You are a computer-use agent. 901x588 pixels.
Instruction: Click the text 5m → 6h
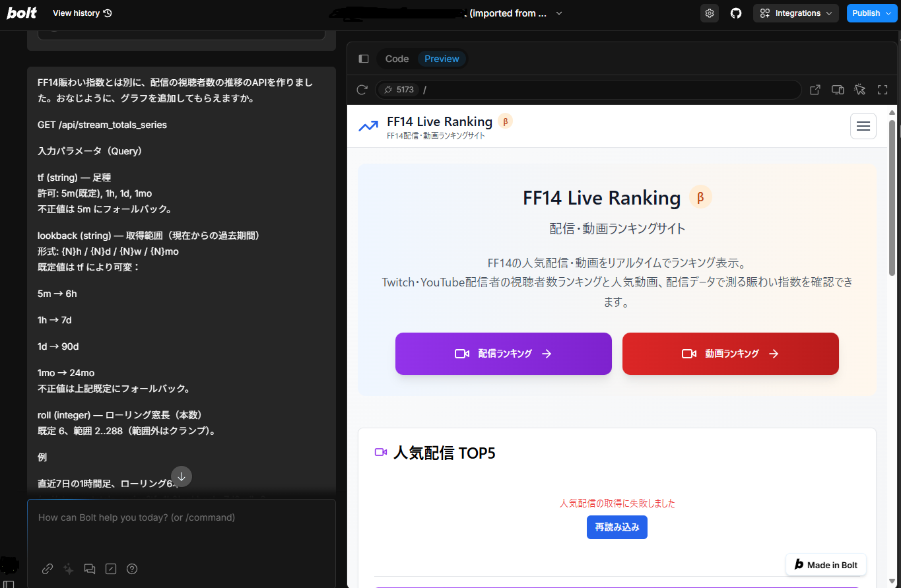(x=57, y=294)
